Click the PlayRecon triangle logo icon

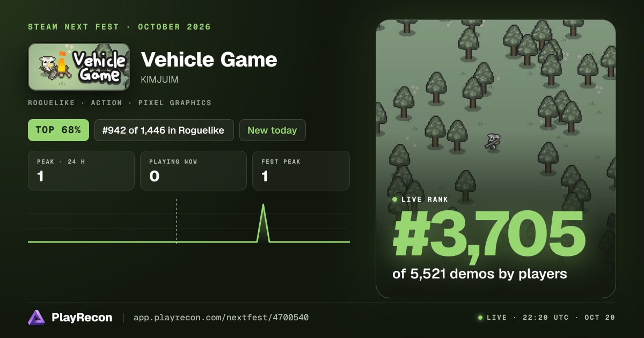click(36, 318)
